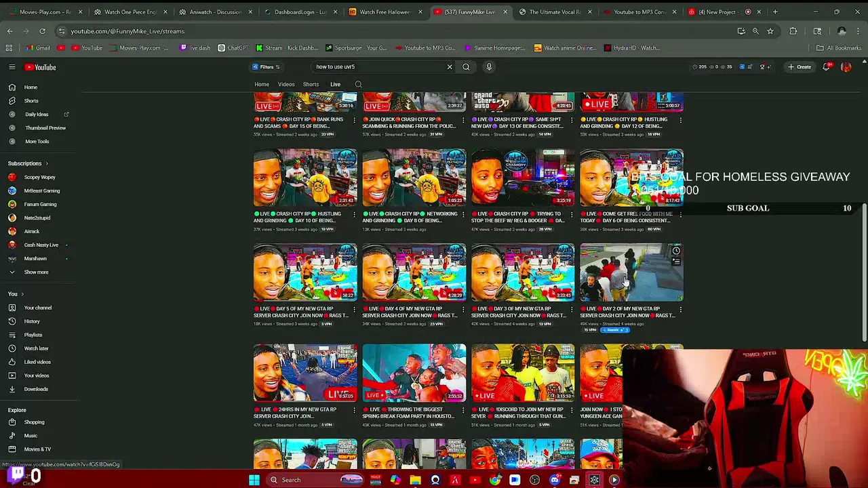Screen dimensions: 868x488
Task: Add DAY 2 video to Watch later
Action: point(676,251)
